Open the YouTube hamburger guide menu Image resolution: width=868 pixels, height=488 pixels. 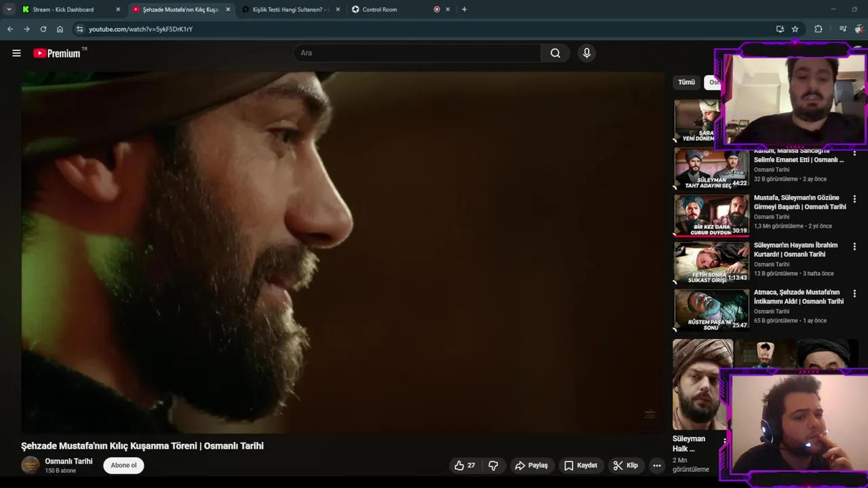point(16,53)
